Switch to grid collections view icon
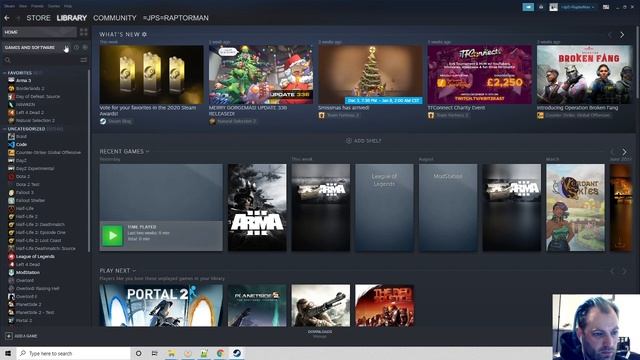This screenshot has height=360, width=640. pos(83,32)
